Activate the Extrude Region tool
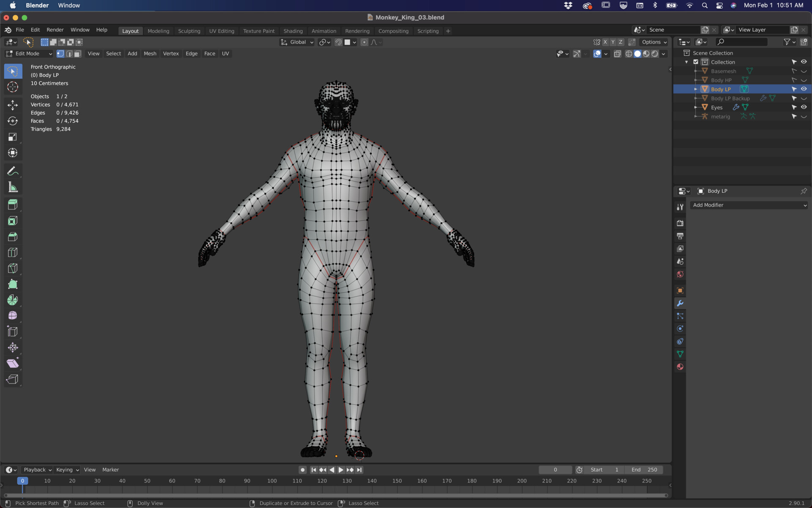The width and height of the screenshot is (812, 508). click(x=13, y=204)
